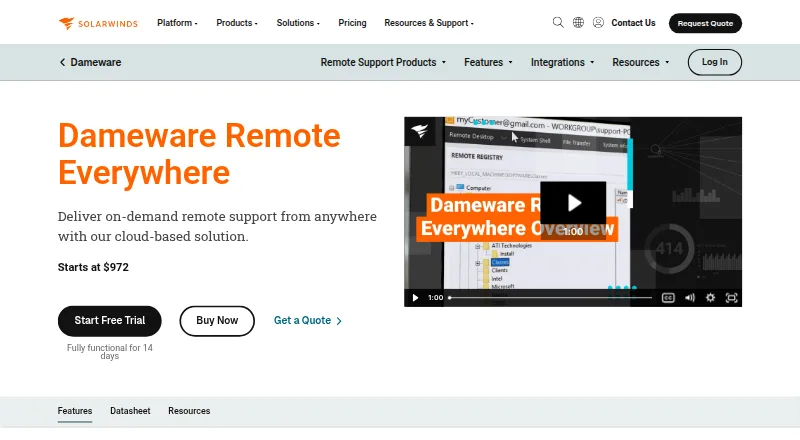Toggle closed captions on the video

668,298
